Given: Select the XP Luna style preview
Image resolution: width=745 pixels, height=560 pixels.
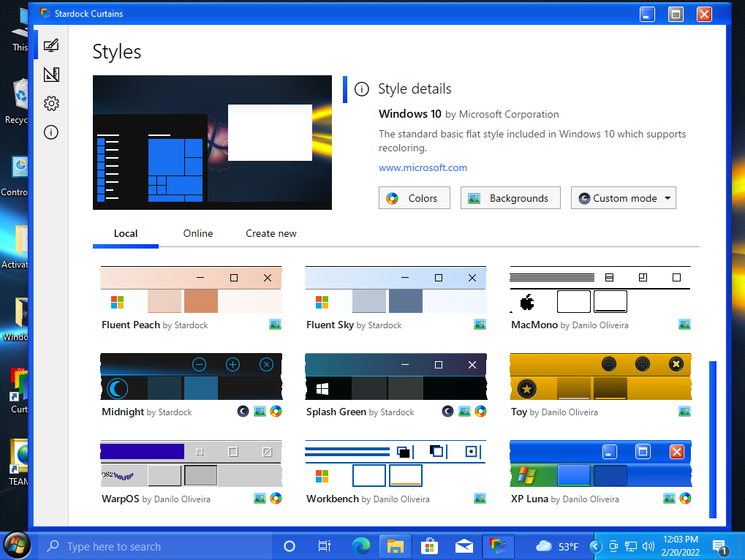Looking at the screenshot, I should (600, 463).
